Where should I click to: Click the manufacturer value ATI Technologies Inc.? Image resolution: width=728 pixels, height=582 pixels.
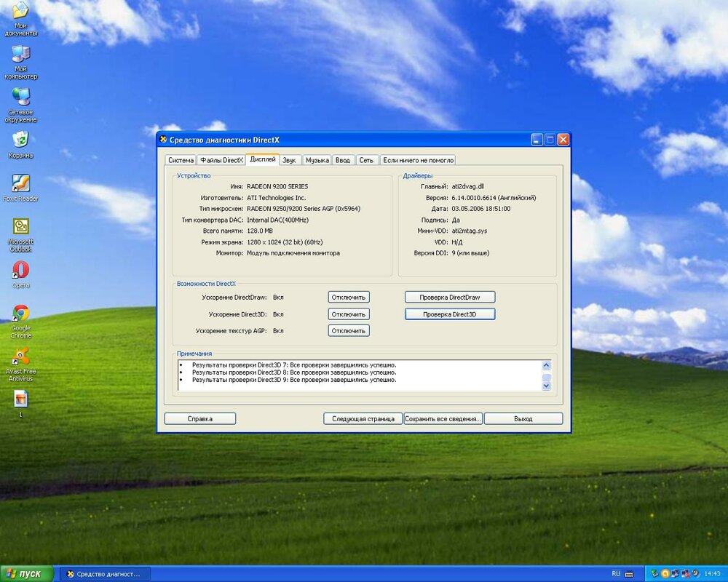point(276,198)
